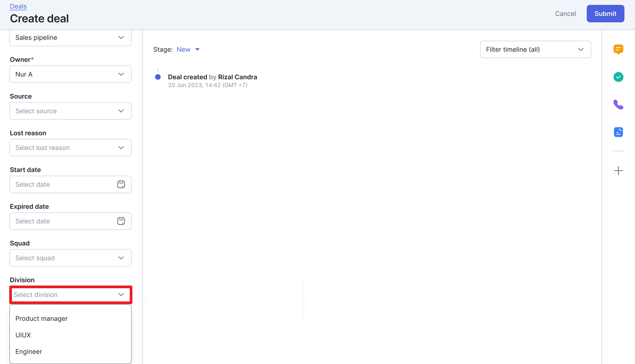Open the notes chat icon in sidebar
Image resolution: width=635 pixels, height=364 pixels.
pos(618,49)
